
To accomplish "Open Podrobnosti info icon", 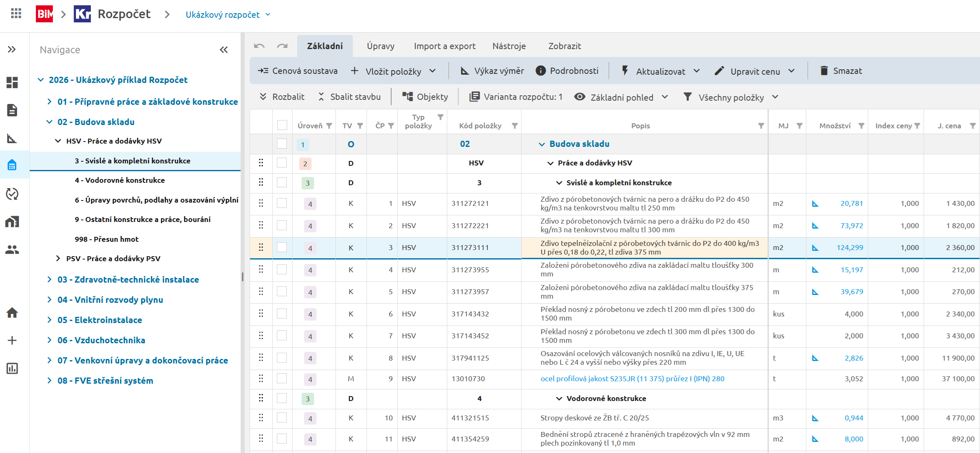I will [x=541, y=71].
